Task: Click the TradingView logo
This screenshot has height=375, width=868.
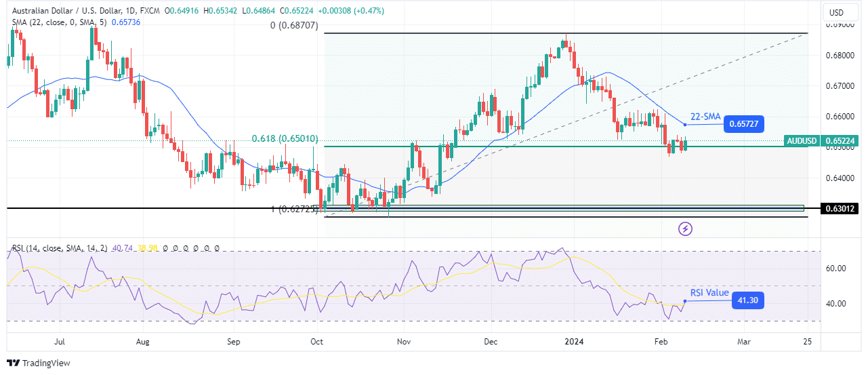Action: tap(39, 363)
